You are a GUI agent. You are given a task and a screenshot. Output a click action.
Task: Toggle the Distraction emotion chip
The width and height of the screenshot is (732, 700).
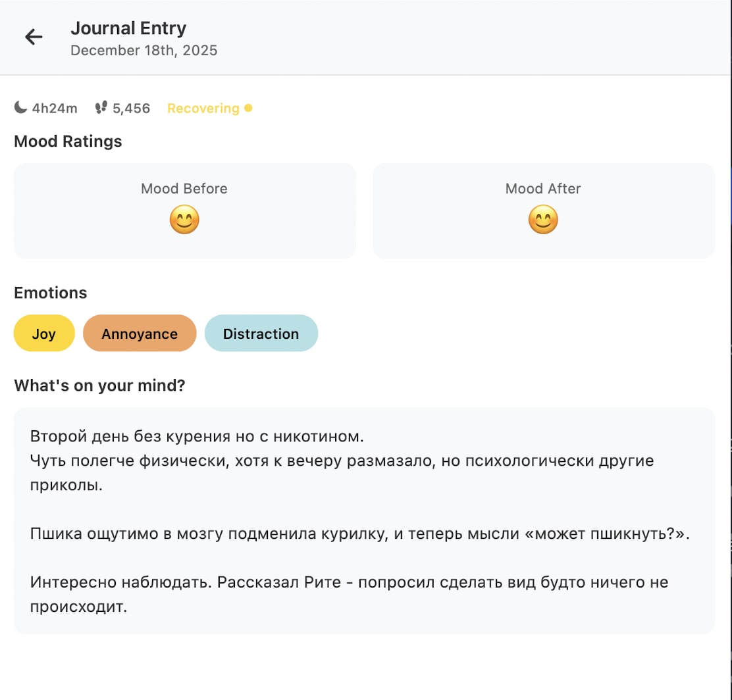pos(261,334)
